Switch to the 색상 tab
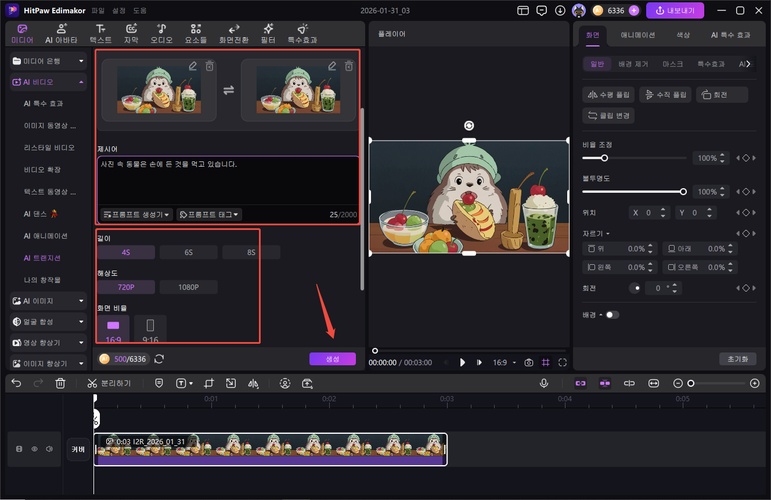 point(683,35)
